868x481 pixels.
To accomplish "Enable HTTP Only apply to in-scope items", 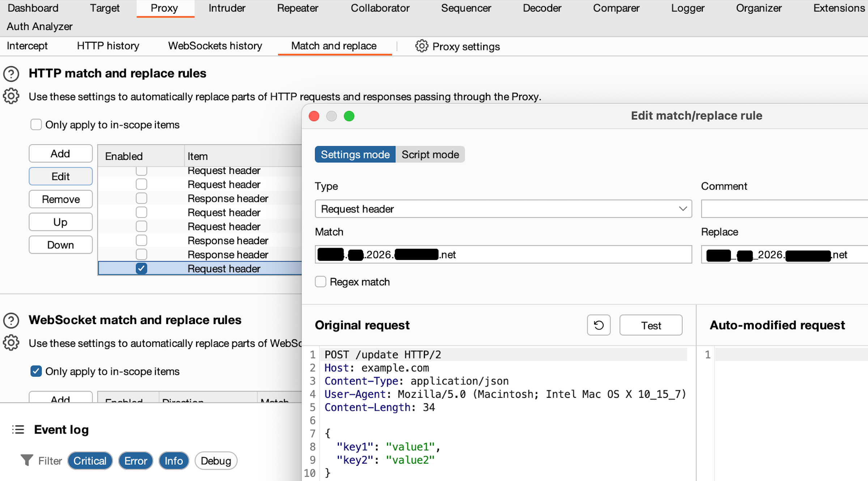I will pos(36,125).
